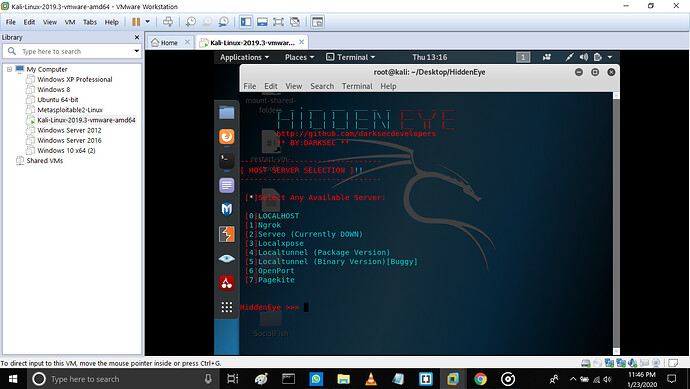Viewport: 690px width, 389px height.
Task: Click the Unity mode toolbar icon
Action: click(295, 22)
